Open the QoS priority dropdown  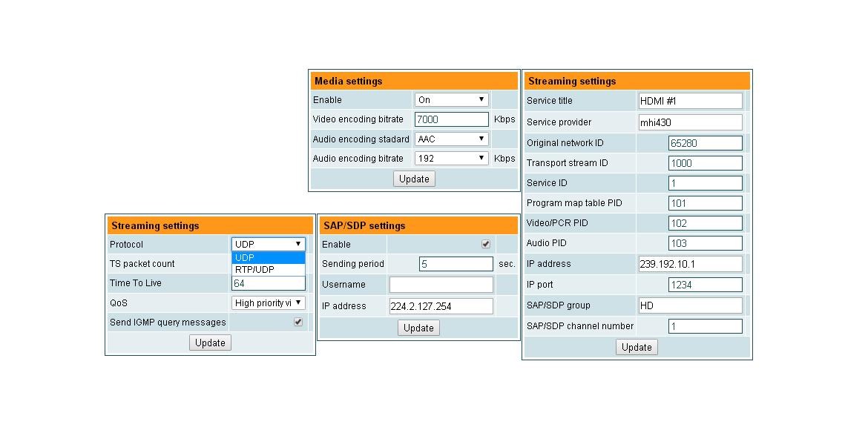coord(269,302)
